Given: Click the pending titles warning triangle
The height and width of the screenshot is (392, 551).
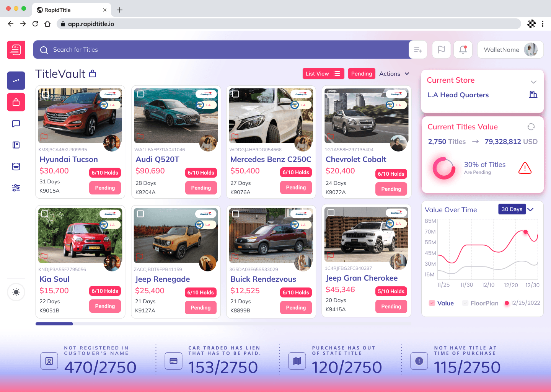Looking at the screenshot, I should [525, 168].
